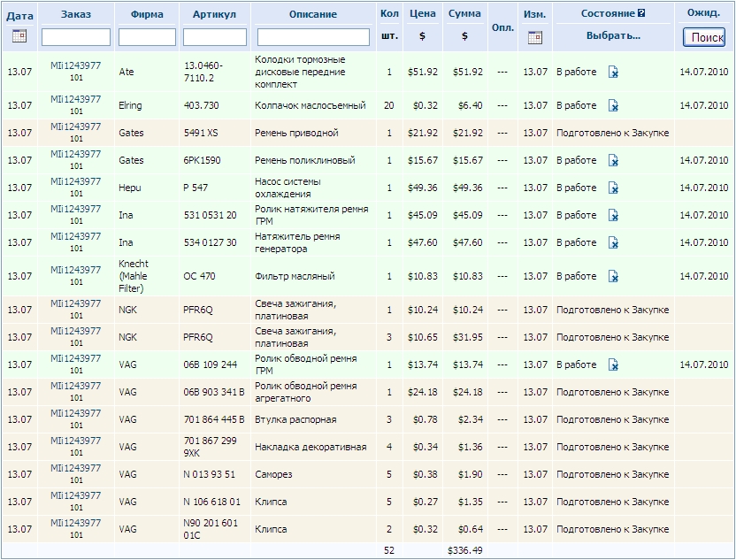This screenshot has height=560, width=736.
Task: Sort by the Изм. column header
Action: 534,14
